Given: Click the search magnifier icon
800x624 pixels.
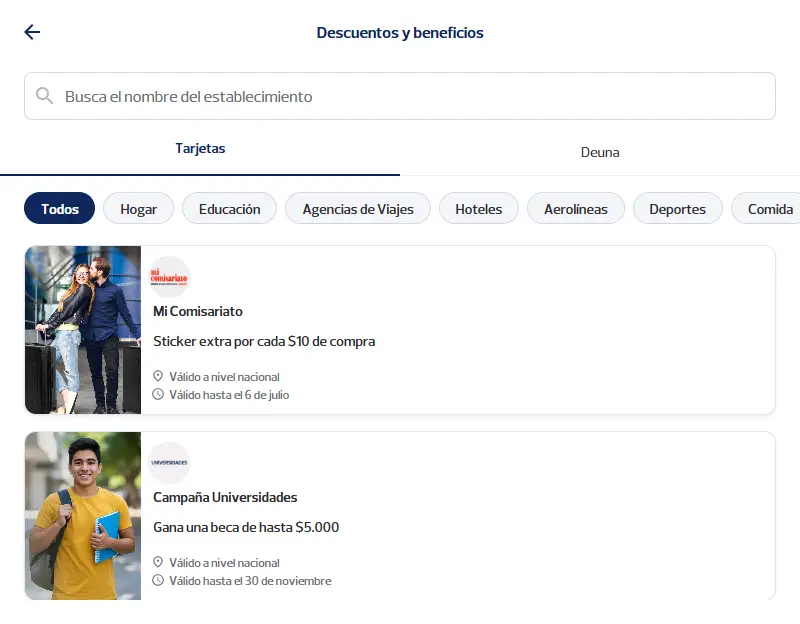Looking at the screenshot, I should click(44, 95).
